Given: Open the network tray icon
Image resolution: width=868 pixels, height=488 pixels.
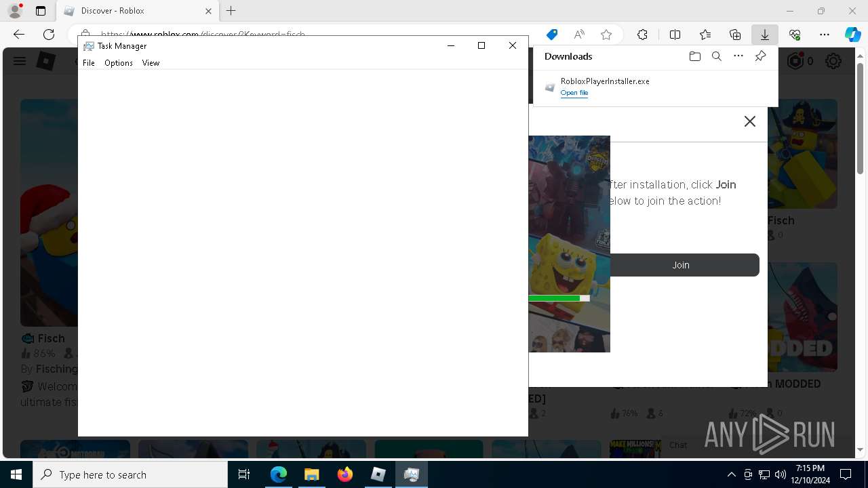Looking at the screenshot, I should [x=764, y=474].
